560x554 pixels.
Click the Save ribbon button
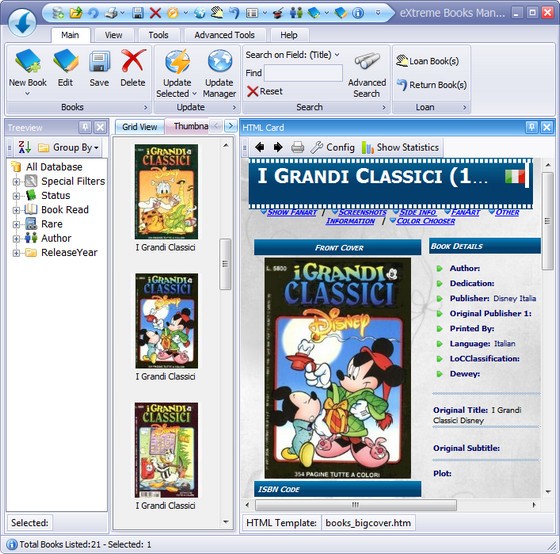click(99, 68)
